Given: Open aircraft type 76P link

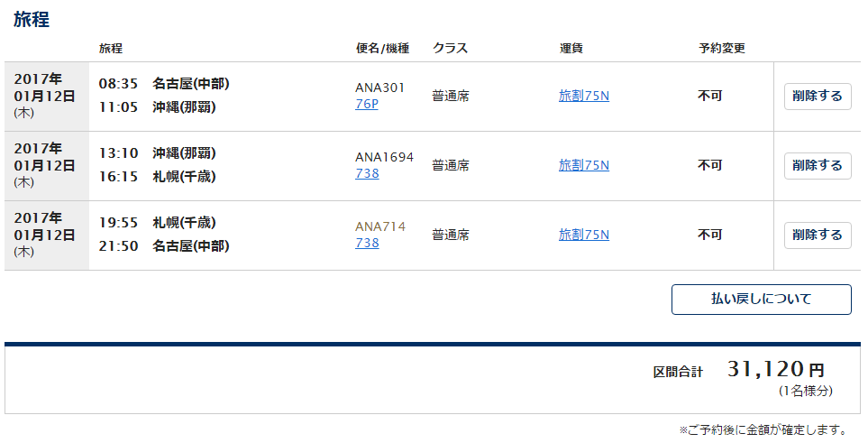Looking at the screenshot, I should click(367, 105).
